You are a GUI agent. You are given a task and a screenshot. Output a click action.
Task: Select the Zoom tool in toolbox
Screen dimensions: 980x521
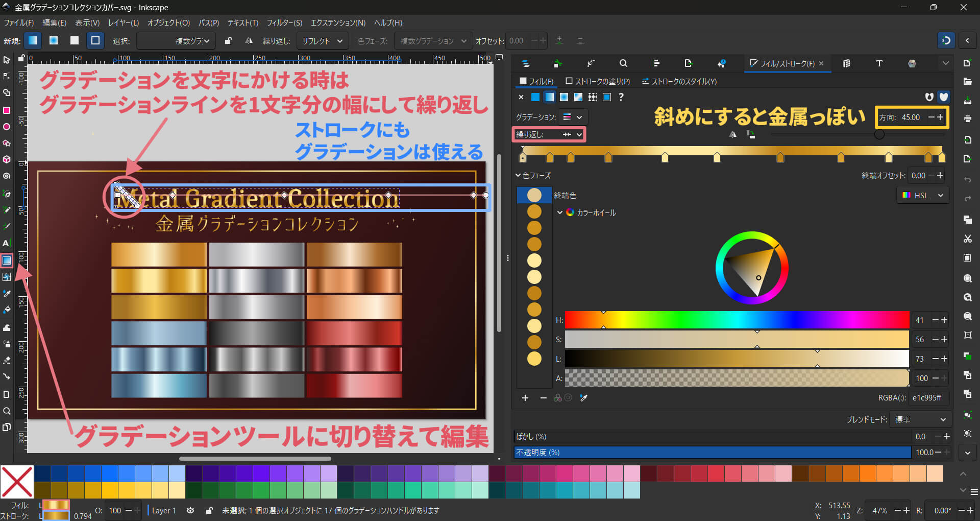(7, 411)
